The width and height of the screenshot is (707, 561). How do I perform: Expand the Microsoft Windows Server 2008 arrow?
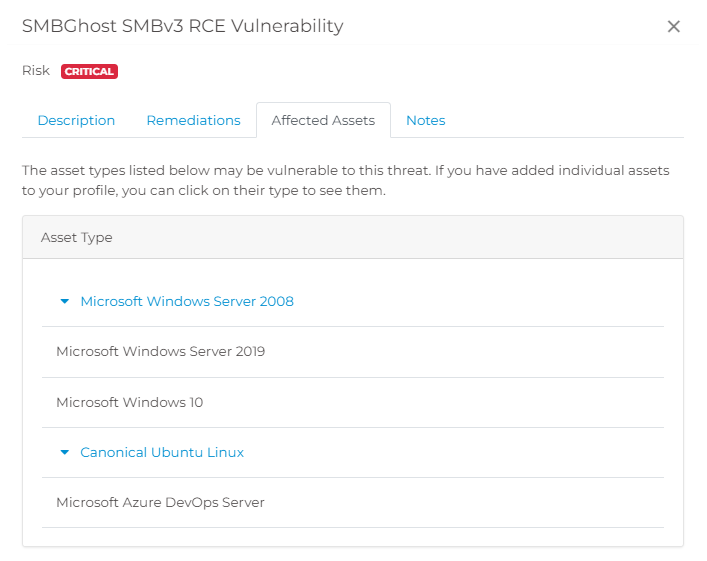pyautogui.click(x=64, y=301)
